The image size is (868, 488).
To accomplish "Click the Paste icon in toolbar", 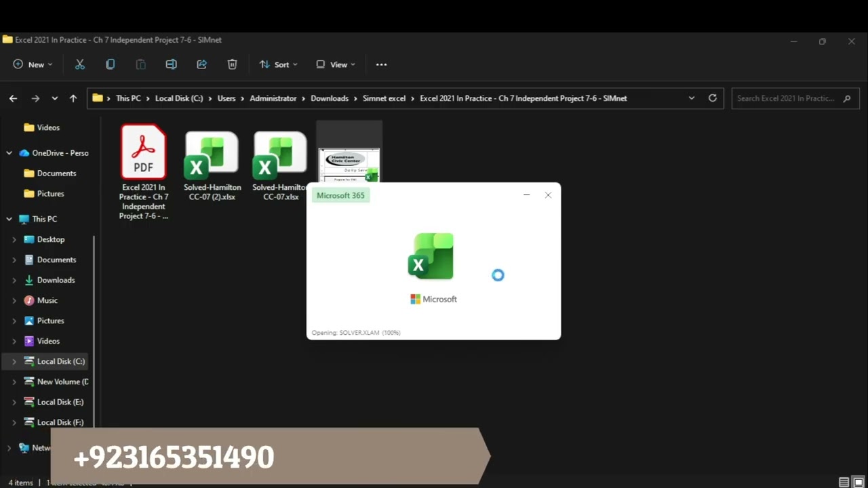I will pos(141,64).
